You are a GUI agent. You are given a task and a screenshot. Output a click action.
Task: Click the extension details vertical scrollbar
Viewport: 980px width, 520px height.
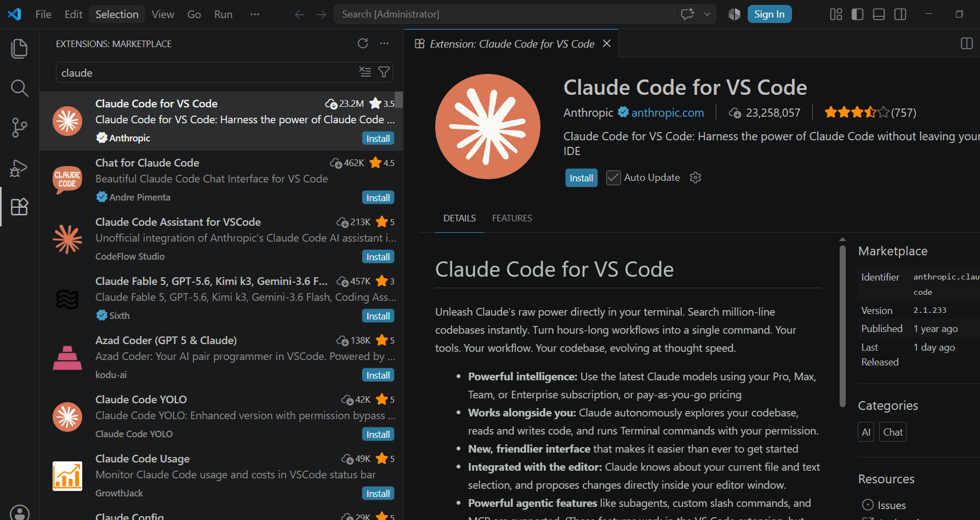842,326
